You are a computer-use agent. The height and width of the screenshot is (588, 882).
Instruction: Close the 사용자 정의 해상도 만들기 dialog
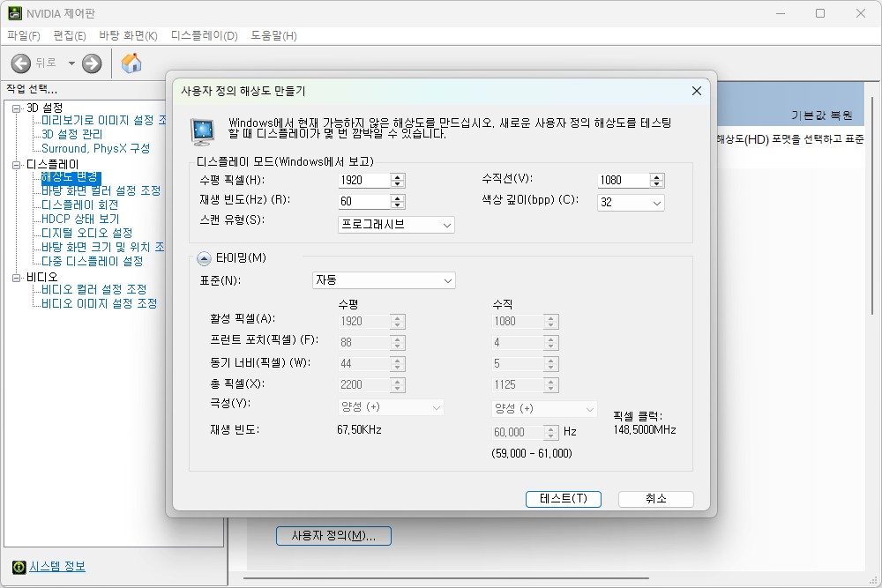pyautogui.click(x=697, y=91)
